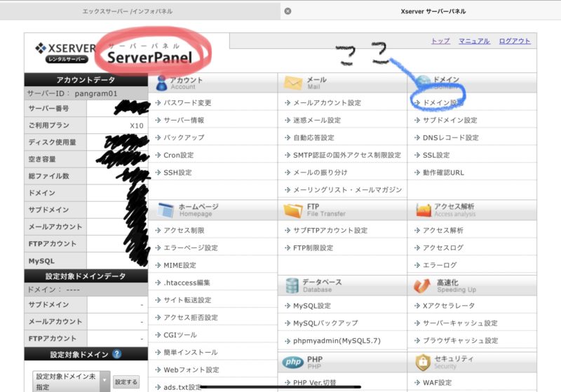Screen dimensions: 561x392
Task: Click the ログアウト link
Action: click(515, 41)
